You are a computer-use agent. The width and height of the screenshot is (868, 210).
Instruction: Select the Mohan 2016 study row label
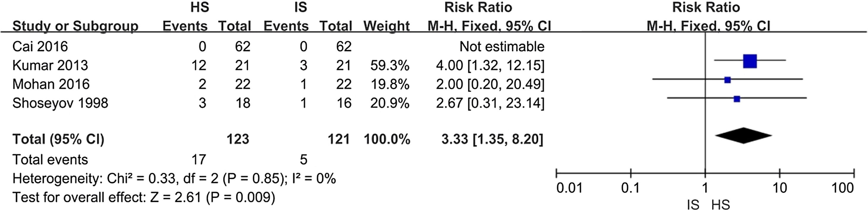(51, 84)
